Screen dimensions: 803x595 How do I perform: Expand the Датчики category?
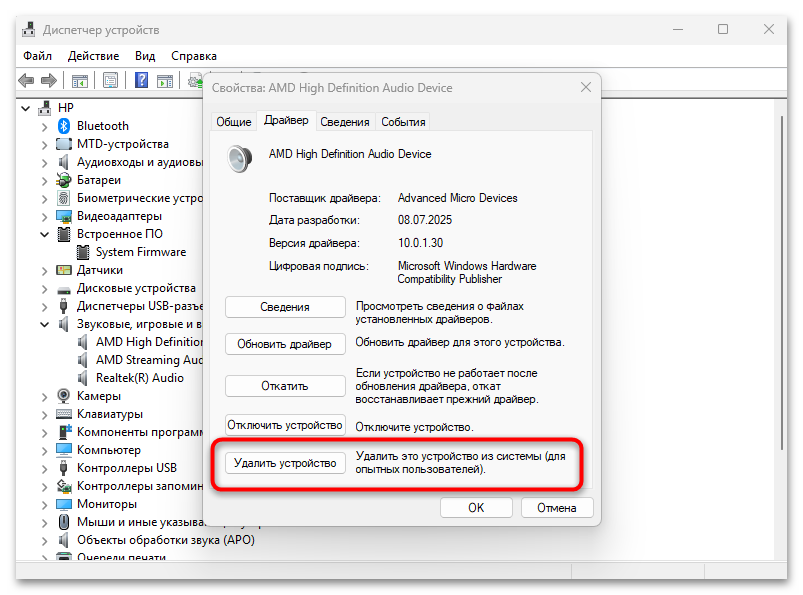pos(45,270)
